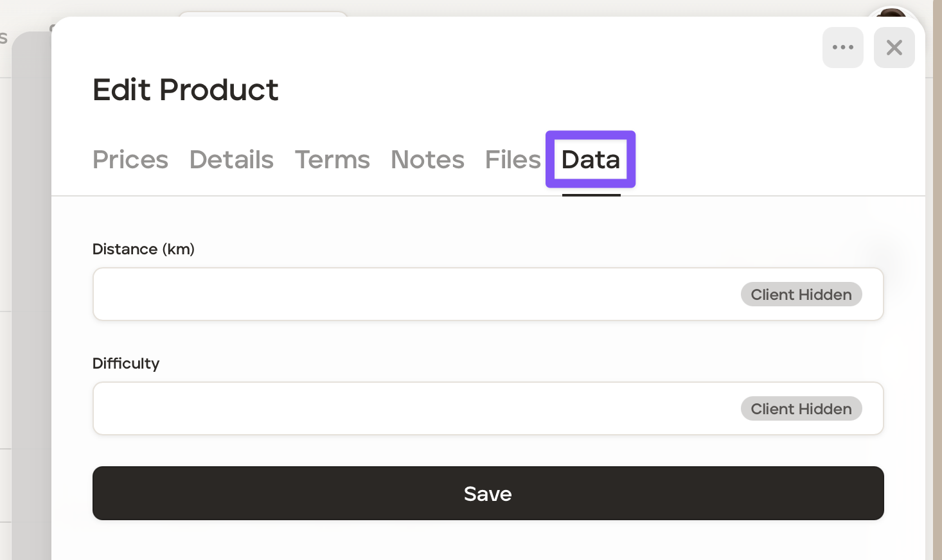This screenshot has width=942, height=560.
Task: Select the Notes tab
Action: [x=427, y=160]
